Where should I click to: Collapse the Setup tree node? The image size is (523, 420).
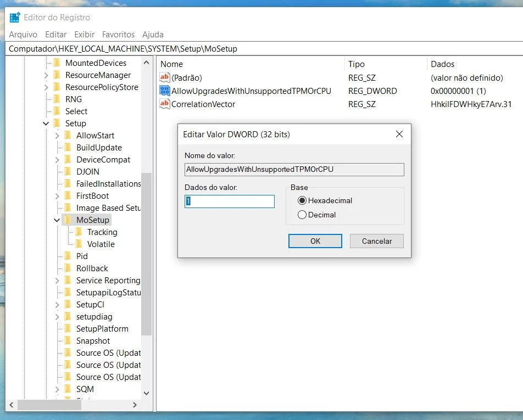tap(46, 124)
